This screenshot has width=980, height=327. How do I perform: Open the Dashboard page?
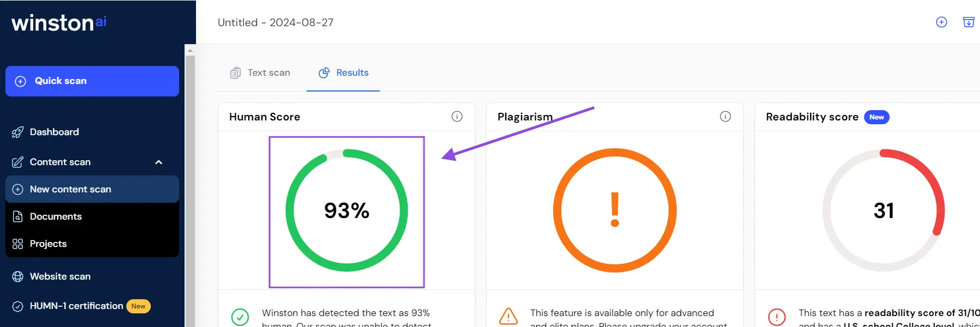coord(54,132)
